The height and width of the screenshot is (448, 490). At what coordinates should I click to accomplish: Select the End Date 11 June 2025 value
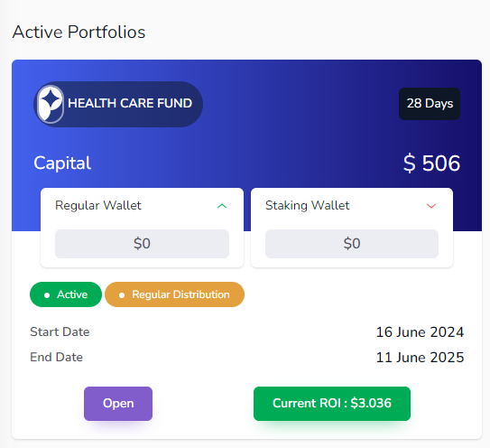click(420, 358)
